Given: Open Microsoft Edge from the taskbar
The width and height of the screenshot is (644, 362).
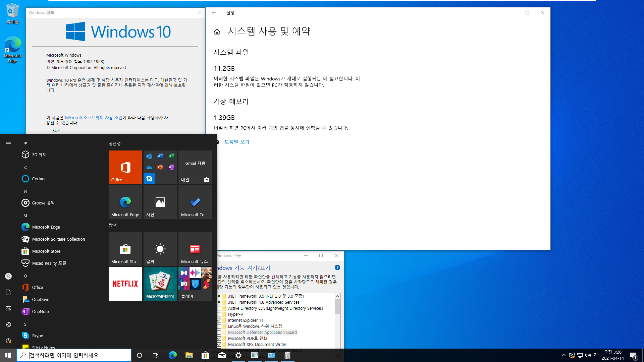Looking at the screenshot, I should coord(172,355).
